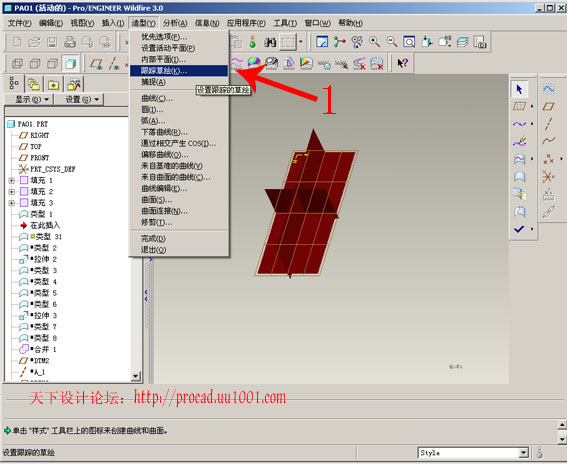Image resolution: width=567 pixels, height=464 pixels.
Task: Open the 显示 dropdown in the model tree
Action: 29,99
